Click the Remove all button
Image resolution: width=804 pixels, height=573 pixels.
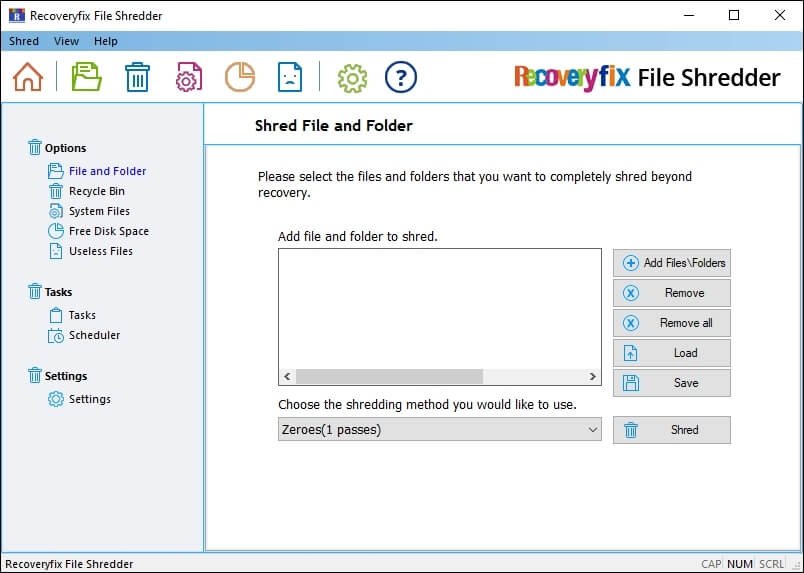672,323
